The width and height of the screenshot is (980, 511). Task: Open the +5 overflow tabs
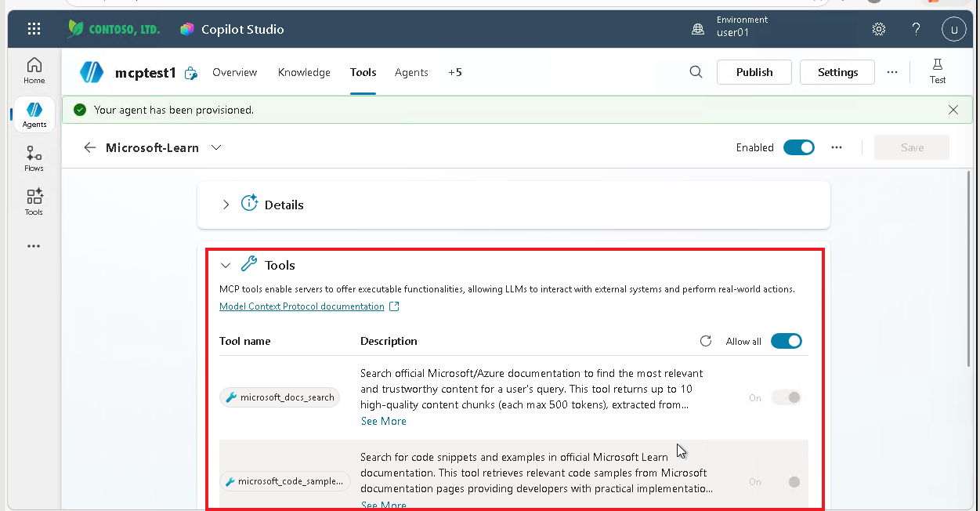click(455, 72)
